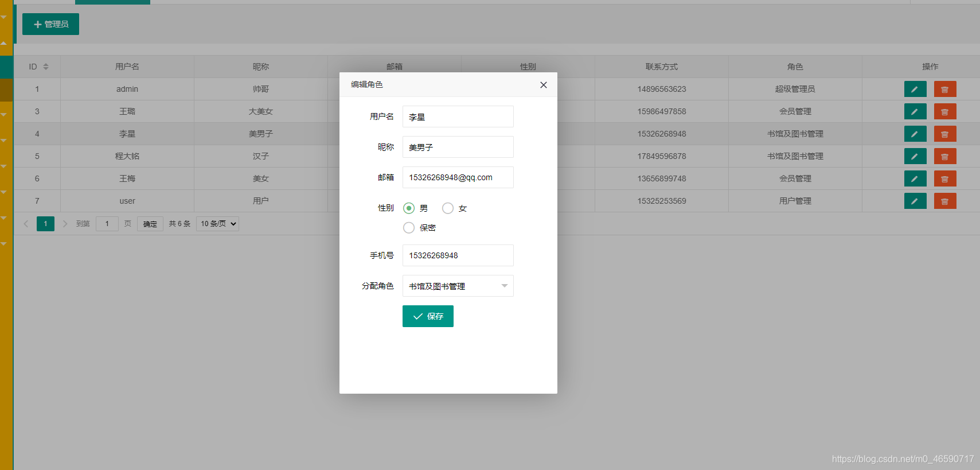980x470 pixels.
Task: Open the 10 条/页 page size dropdown
Action: (218, 224)
